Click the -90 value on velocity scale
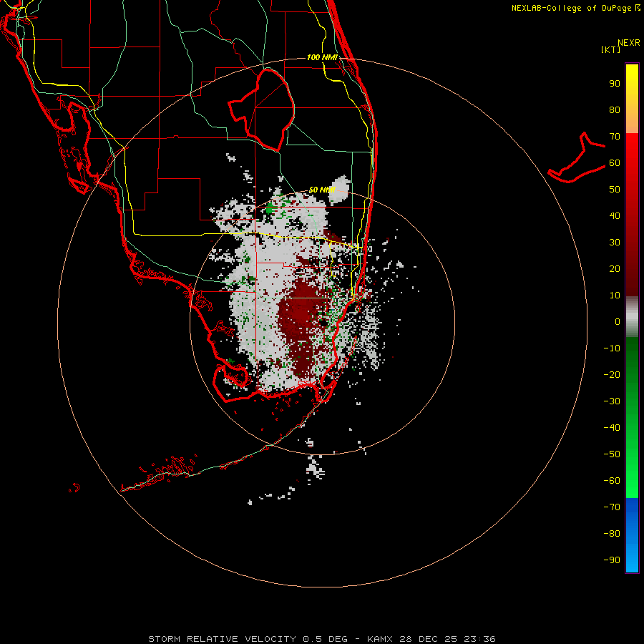644x644 pixels. pos(612,560)
